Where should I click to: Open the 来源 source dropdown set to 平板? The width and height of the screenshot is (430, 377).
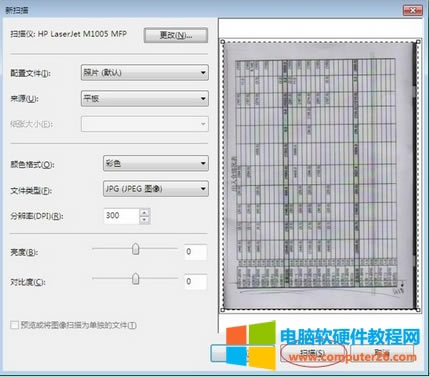pyautogui.click(x=145, y=98)
